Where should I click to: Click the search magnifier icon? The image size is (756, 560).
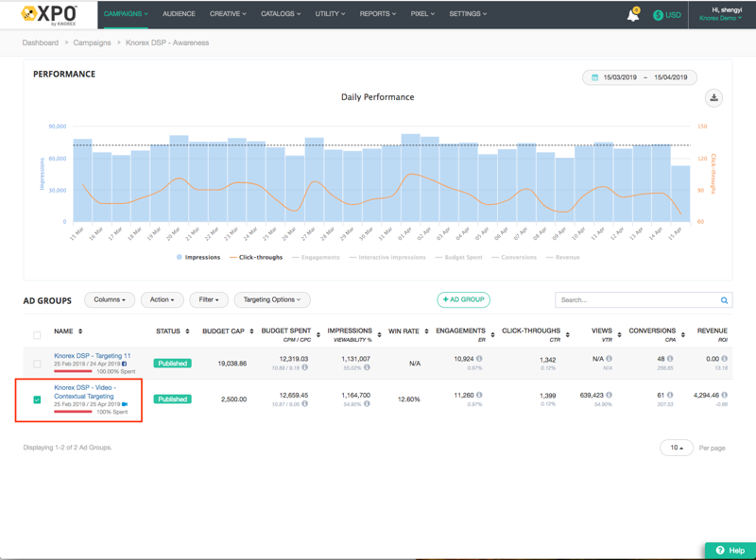click(x=724, y=300)
